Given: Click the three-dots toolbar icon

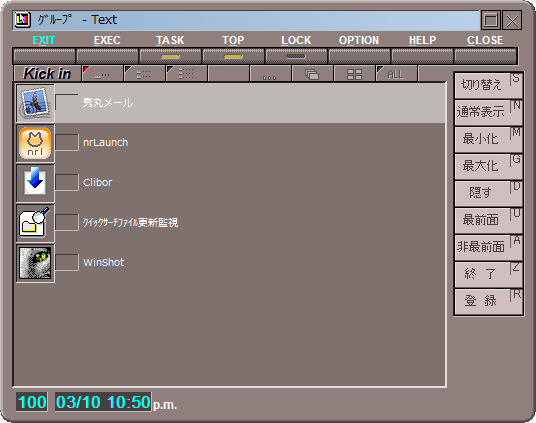Looking at the screenshot, I should [x=270, y=74].
